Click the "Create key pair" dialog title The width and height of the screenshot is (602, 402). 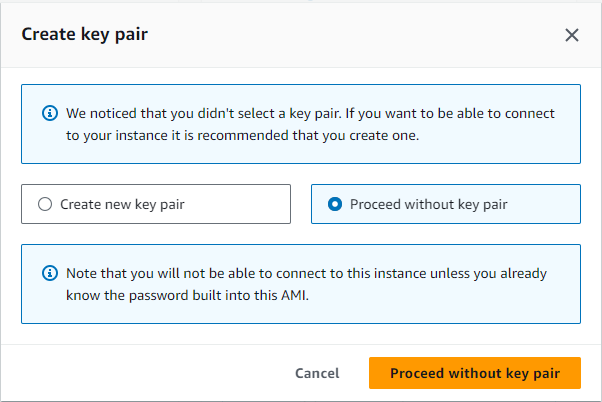[x=84, y=34]
